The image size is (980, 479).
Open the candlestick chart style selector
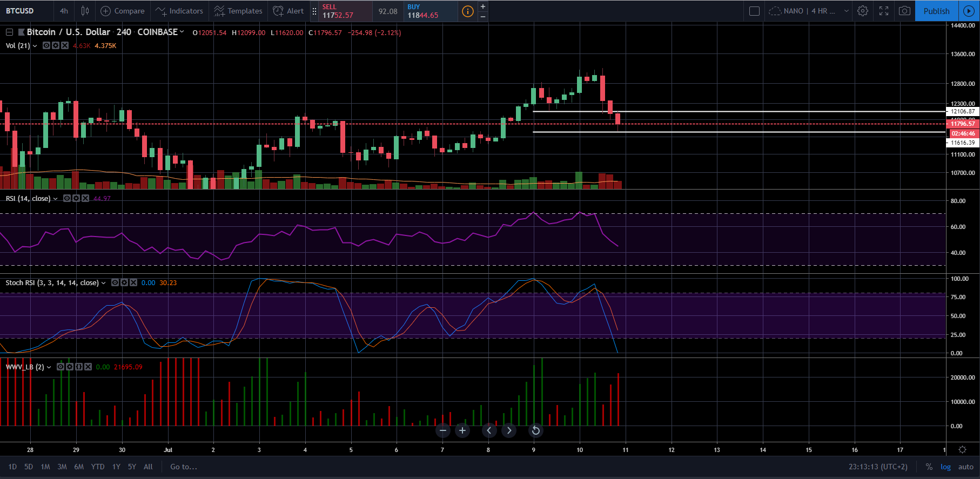[x=85, y=11]
